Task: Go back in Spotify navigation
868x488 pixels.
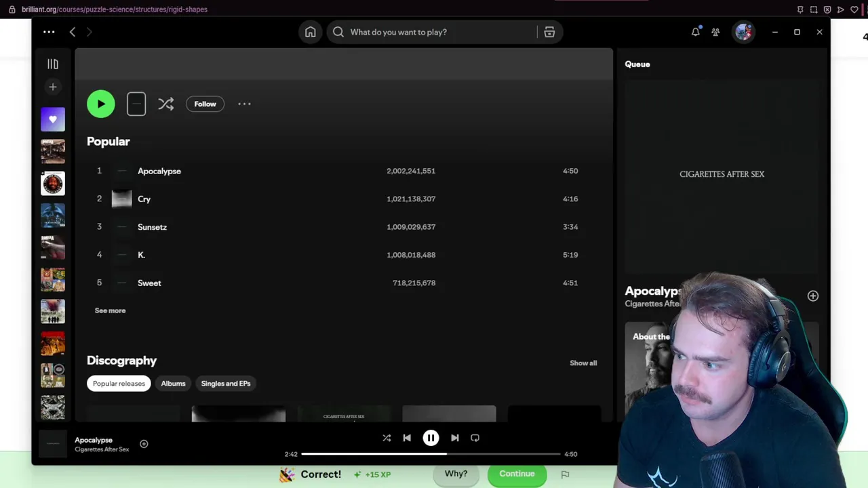Action: [73, 32]
